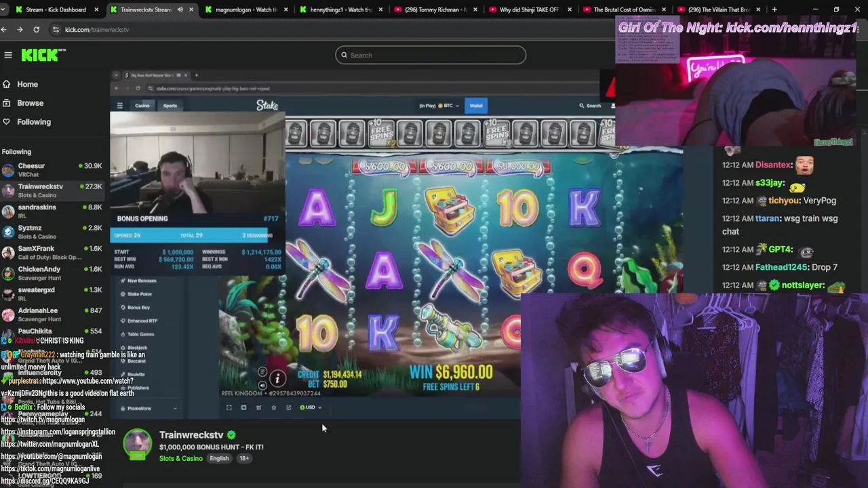Focus the Kick search field
868x488 pixels.
pyautogui.click(x=431, y=56)
